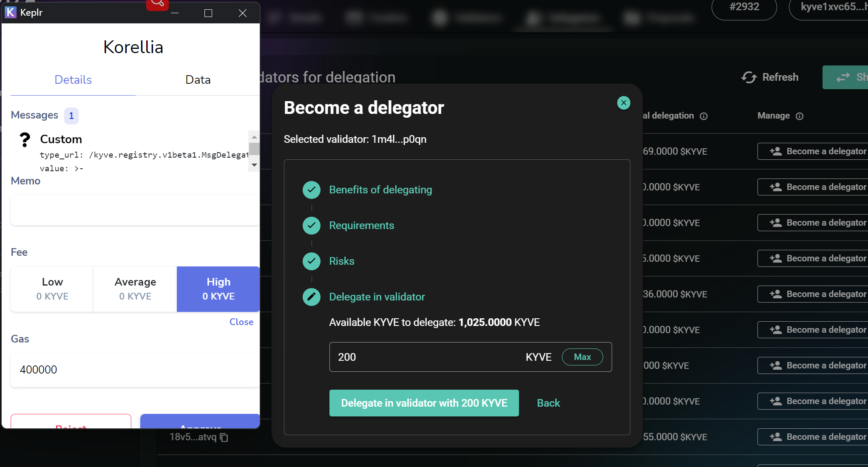This screenshot has width=868, height=467.
Task: Switch to the Data tab
Action: (x=198, y=80)
